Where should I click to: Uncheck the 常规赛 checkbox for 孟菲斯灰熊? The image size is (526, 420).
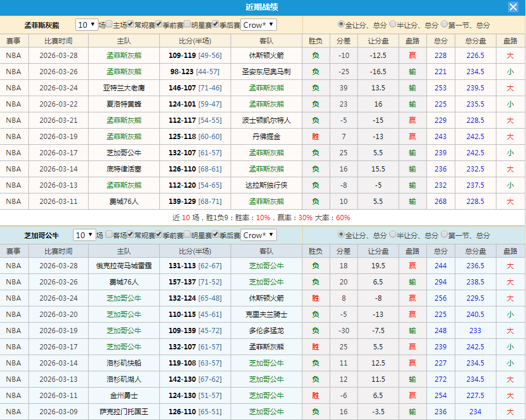point(130,24)
